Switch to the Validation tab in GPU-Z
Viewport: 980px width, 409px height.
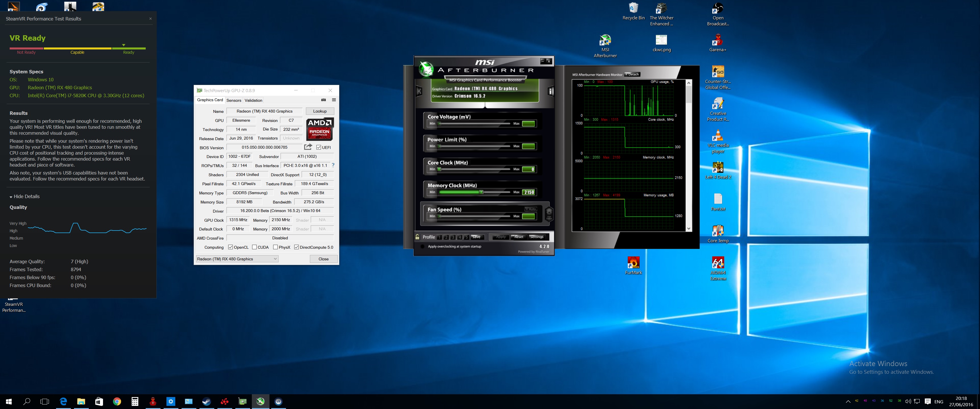[x=253, y=100]
